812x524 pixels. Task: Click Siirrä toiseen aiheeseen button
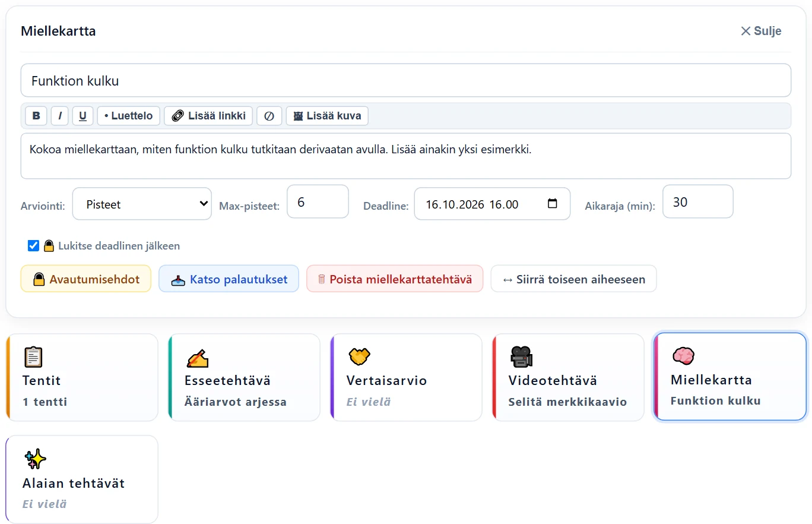pyautogui.click(x=573, y=279)
